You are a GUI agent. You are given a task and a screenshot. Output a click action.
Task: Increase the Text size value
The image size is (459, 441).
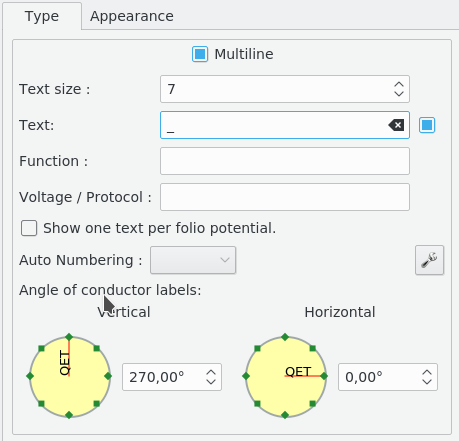pos(399,85)
